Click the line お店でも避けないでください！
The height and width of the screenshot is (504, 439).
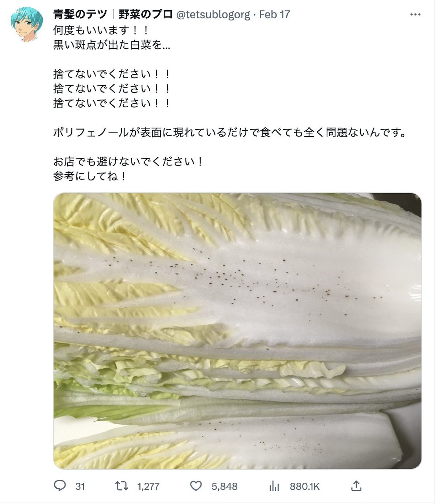coord(128,161)
